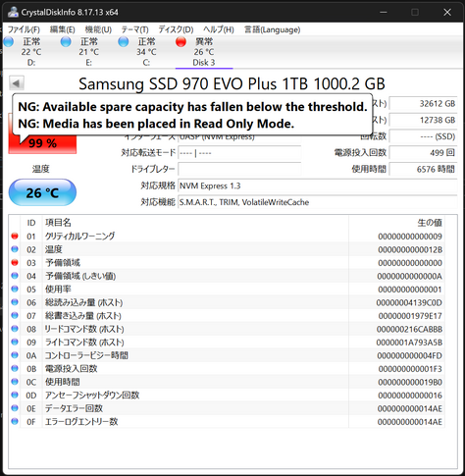Click raw value 00000000000009
The height and width of the screenshot is (476, 465).
(x=410, y=237)
